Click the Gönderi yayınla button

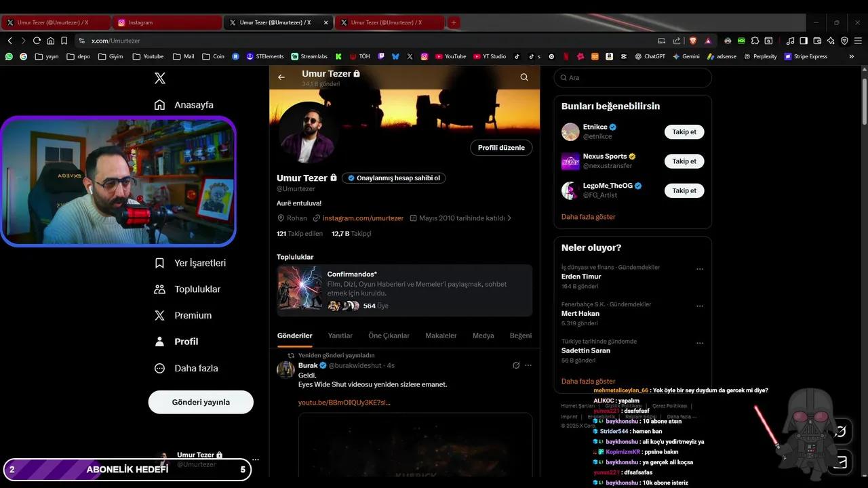point(200,402)
